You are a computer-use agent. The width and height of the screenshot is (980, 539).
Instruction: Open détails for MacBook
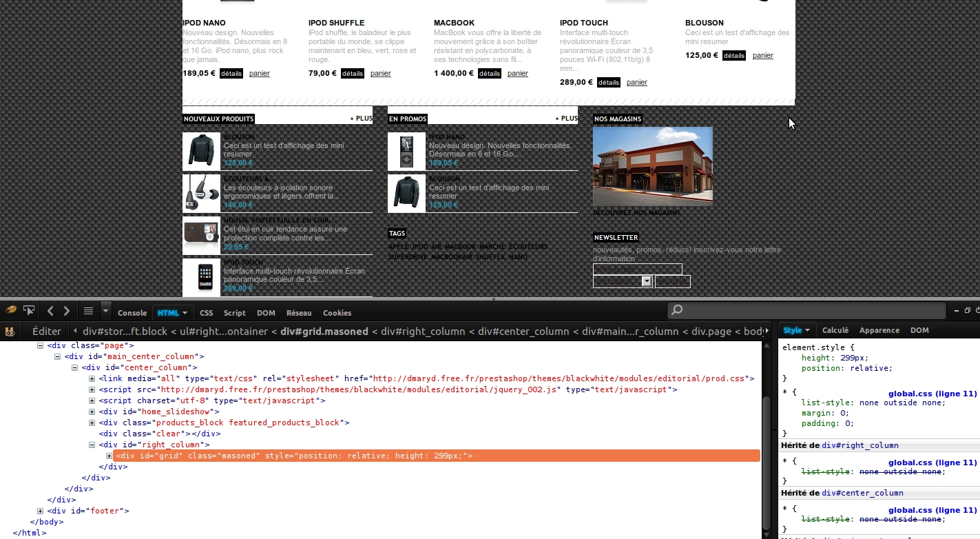pos(489,73)
